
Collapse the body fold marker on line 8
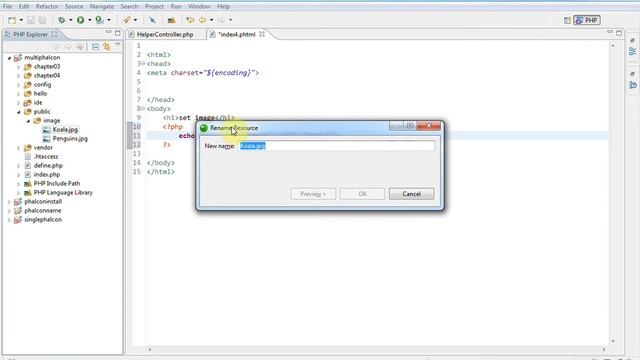click(143, 109)
